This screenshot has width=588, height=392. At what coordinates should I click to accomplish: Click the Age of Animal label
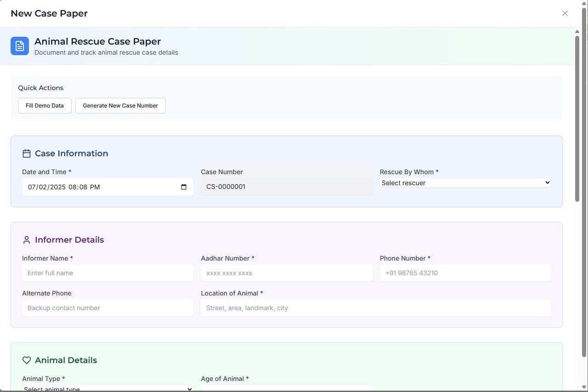coord(225,379)
